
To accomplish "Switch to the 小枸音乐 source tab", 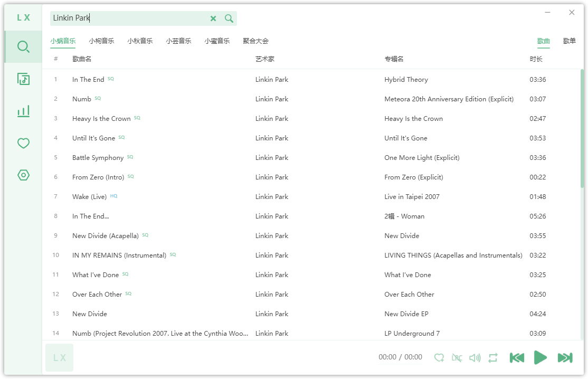I will (101, 41).
